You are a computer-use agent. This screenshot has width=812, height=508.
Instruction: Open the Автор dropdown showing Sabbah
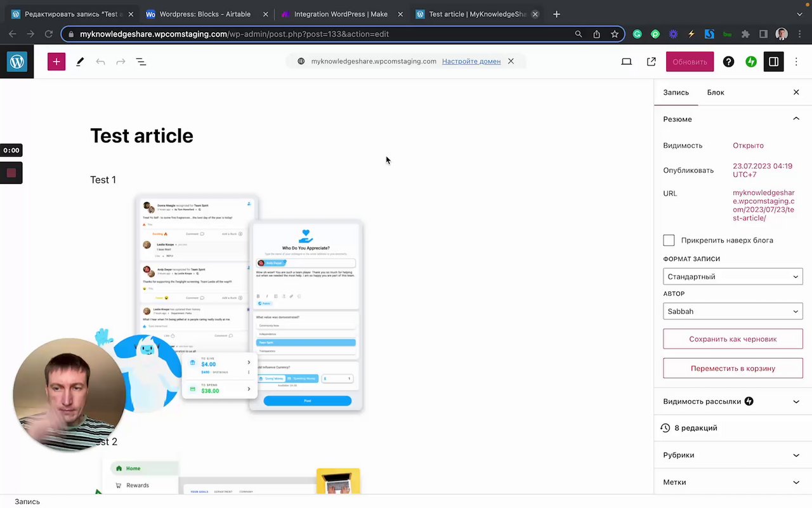(x=733, y=311)
